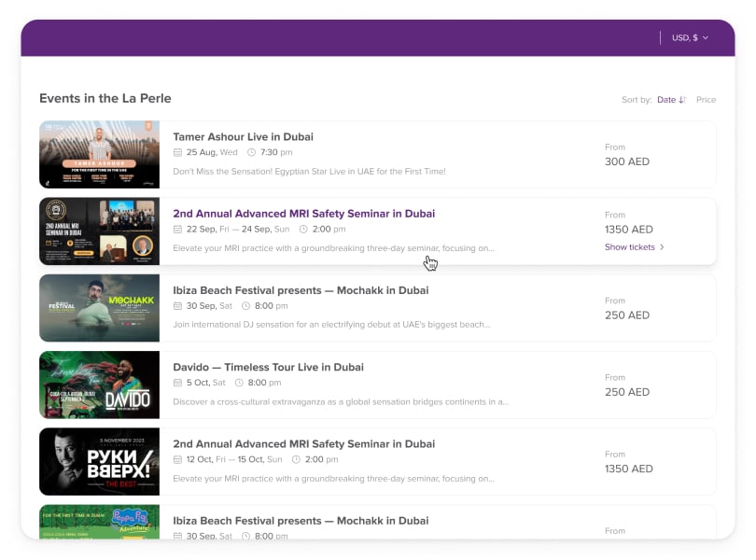
Task: Open the USD currency dropdown
Action: (x=690, y=38)
